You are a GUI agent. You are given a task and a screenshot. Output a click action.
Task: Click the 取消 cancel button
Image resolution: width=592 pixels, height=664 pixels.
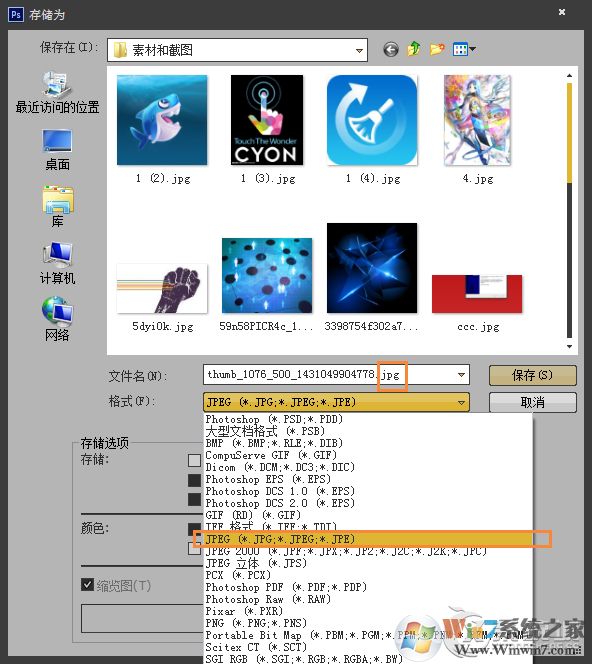click(532, 402)
